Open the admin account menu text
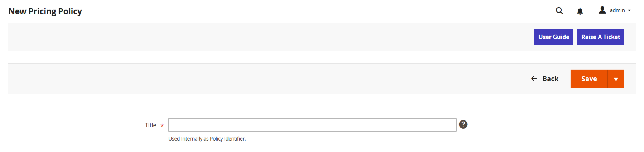Screen dimensions: 644x152 (617, 10)
